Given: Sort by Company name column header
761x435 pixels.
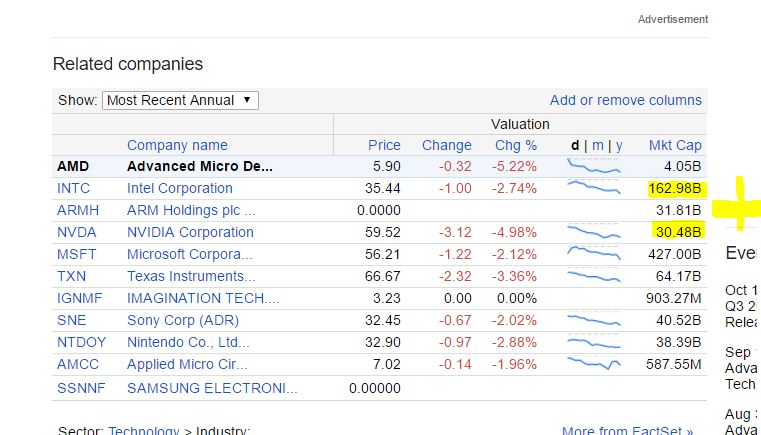Looking at the screenshot, I should (177, 145).
